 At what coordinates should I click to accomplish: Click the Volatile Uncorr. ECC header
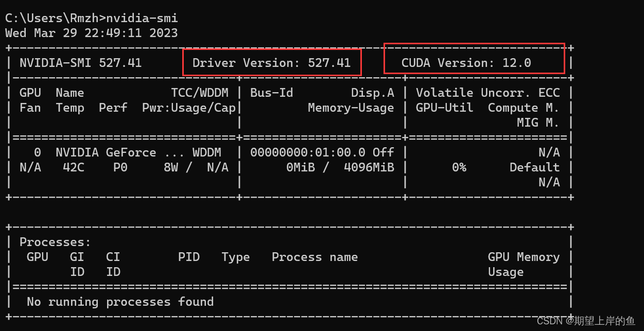point(488,93)
